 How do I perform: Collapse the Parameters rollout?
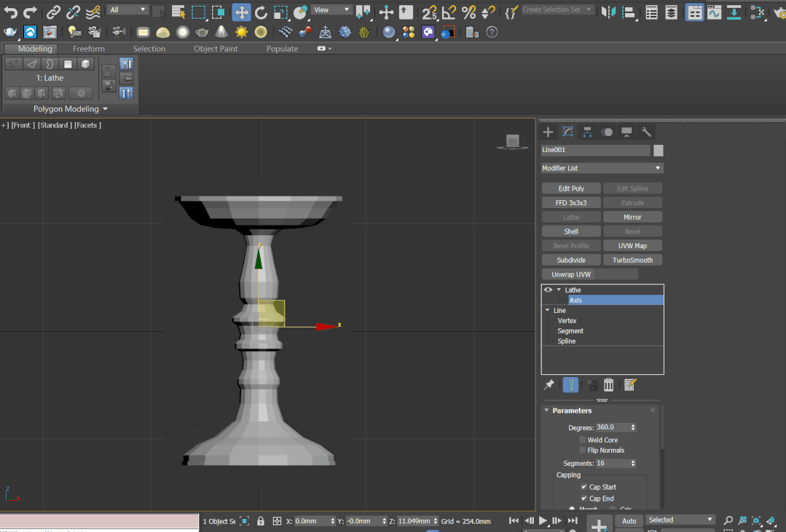point(547,410)
